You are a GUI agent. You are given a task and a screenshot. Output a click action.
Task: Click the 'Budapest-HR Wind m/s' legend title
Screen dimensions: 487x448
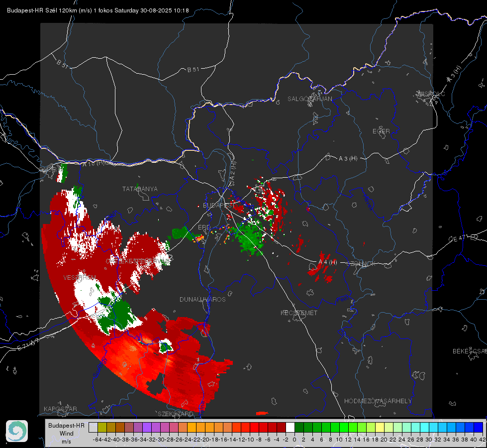coord(66,433)
